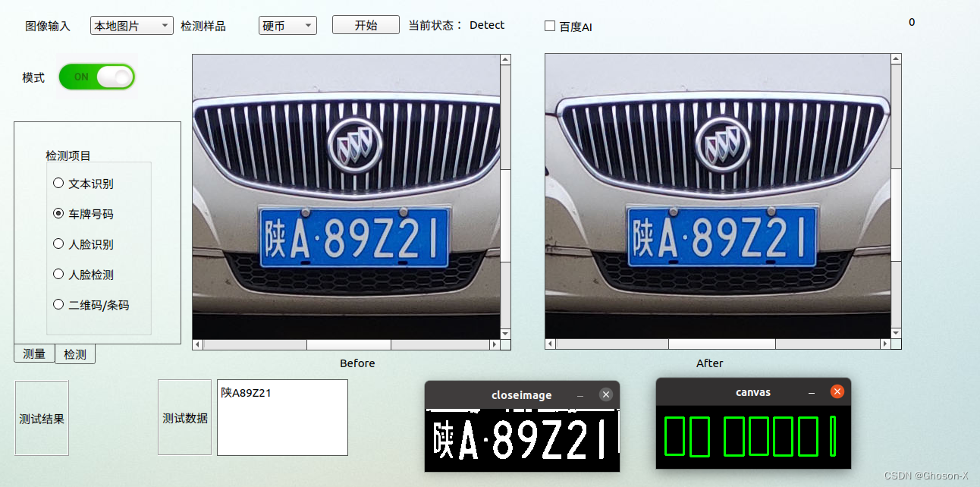Click the Before label
The height and width of the screenshot is (487, 980).
click(357, 363)
